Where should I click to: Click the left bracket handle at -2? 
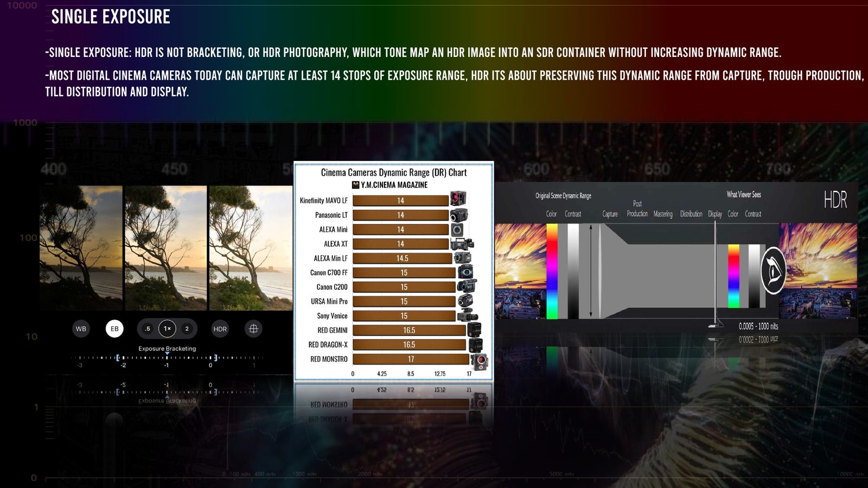coord(118,358)
